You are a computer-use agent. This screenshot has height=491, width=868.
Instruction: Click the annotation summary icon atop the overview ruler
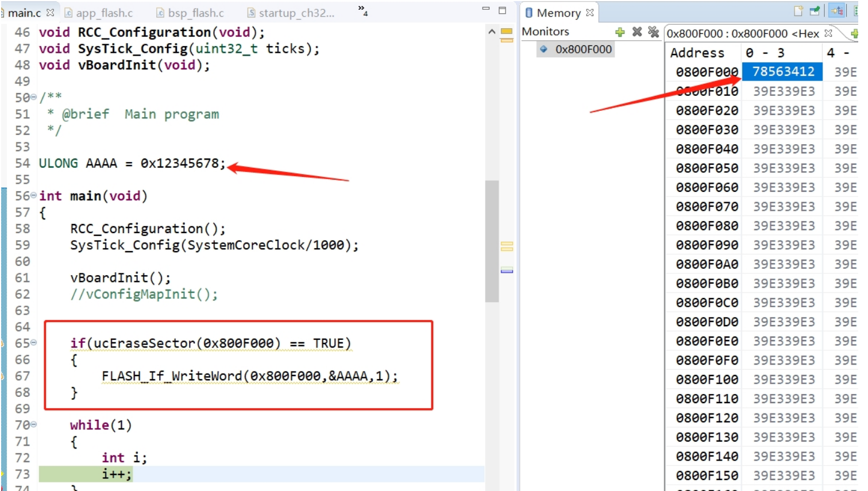[x=507, y=31]
